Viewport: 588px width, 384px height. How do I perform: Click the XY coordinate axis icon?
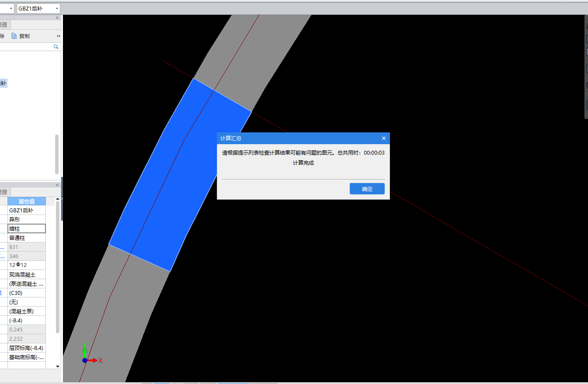pos(92,354)
